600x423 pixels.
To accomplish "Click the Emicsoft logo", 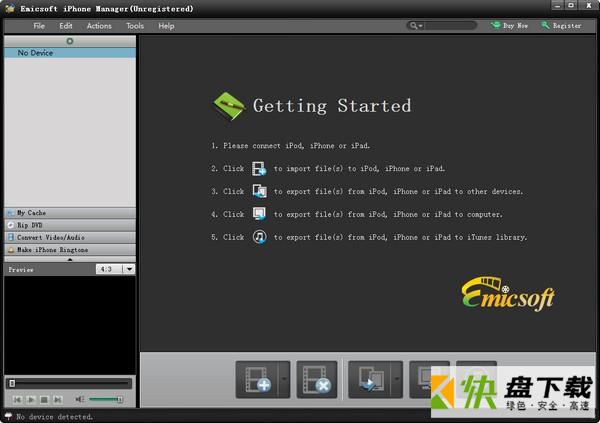I will click(508, 293).
